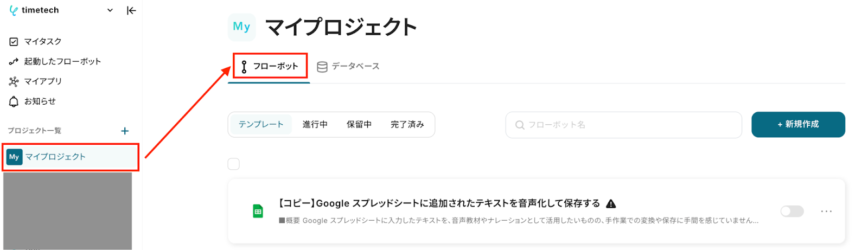868x250 pixels.
Task: Collapse the sidebar with the arrow icon
Action: coord(131,10)
